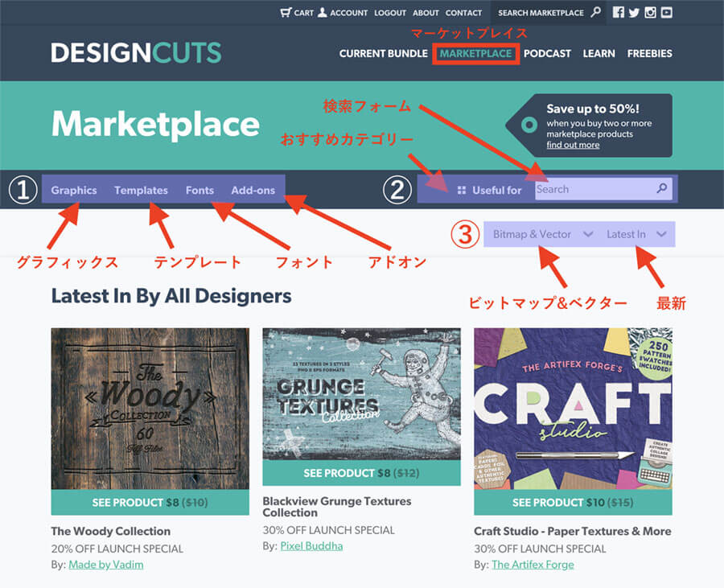The width and height of the screenshot is (724, 588).
Task: Click the magnifier in the marketplace Search field
Action: (x=662, y=188)
